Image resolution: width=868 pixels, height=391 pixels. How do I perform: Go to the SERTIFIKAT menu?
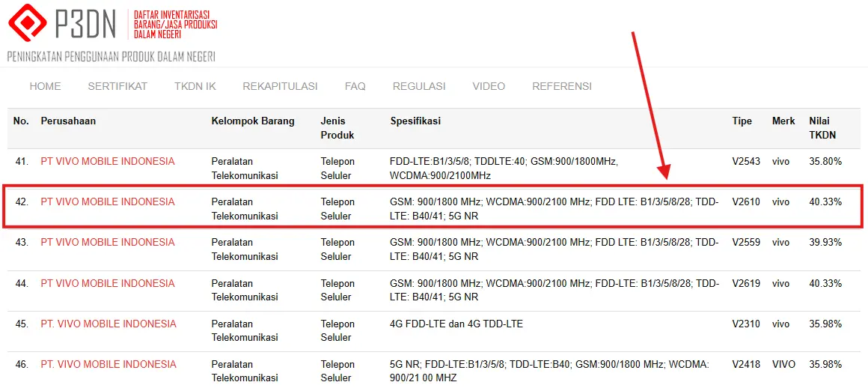[x=117, y=86]
